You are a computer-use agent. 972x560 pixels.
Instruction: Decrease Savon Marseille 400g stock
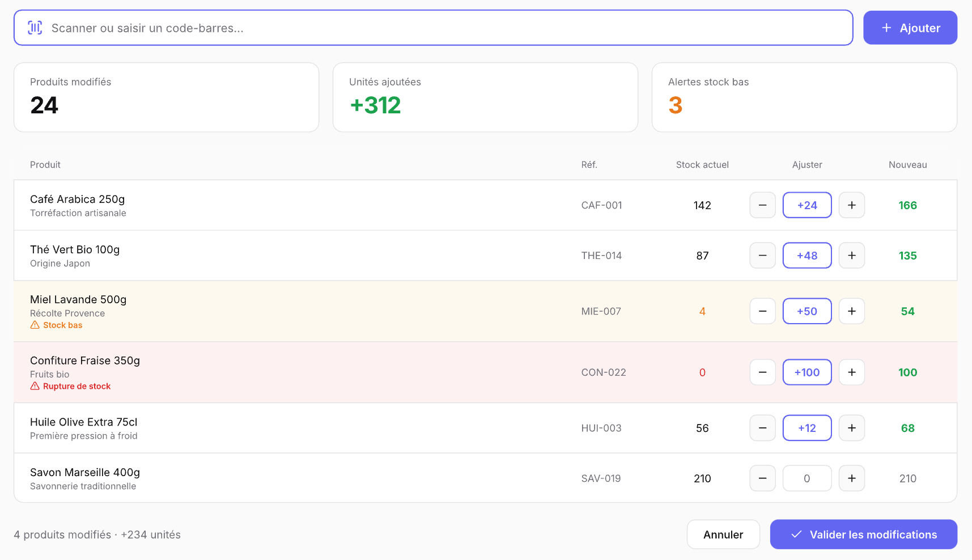pos(762,478)
